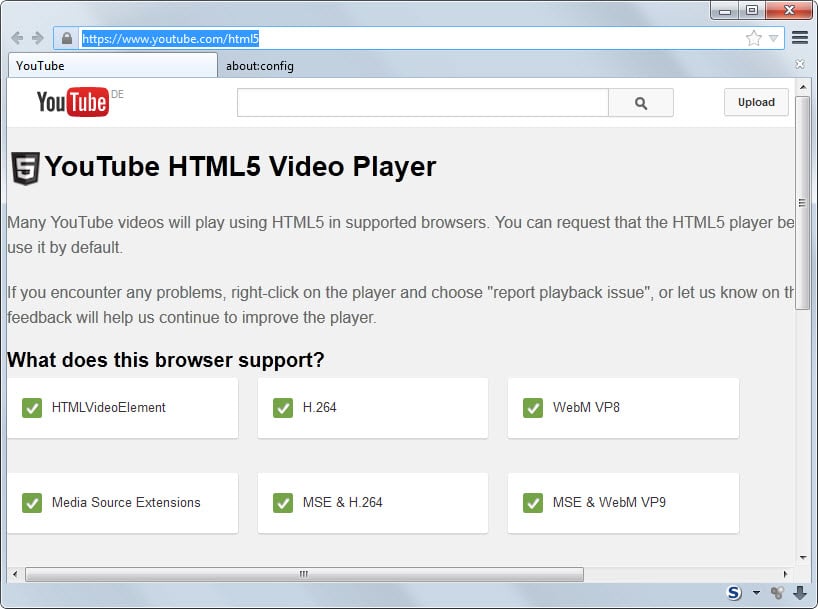Screen dimensions: 818x609
Task: Click the back navigation arrow
Action: pyautogui.click(x=16, y=38)
